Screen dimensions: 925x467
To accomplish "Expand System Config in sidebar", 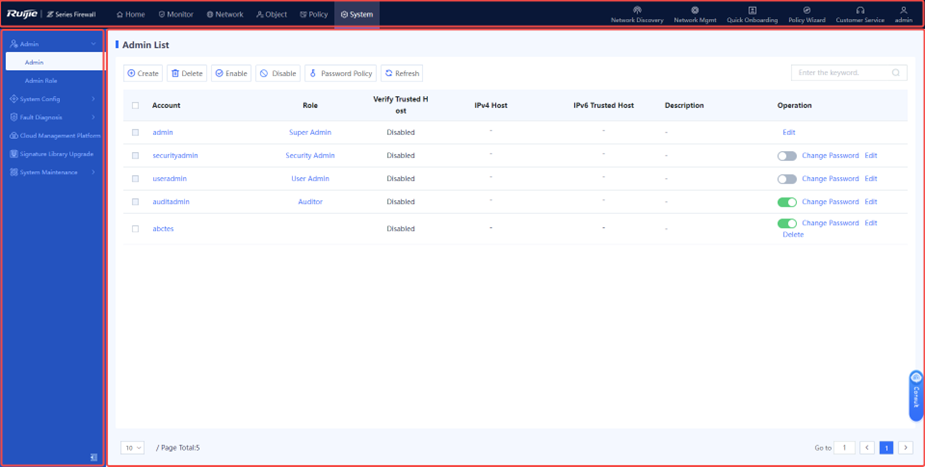I will [93, 99].
